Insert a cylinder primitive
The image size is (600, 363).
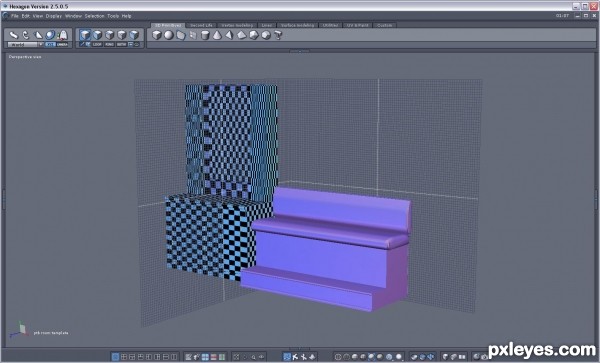pos(205,36)
